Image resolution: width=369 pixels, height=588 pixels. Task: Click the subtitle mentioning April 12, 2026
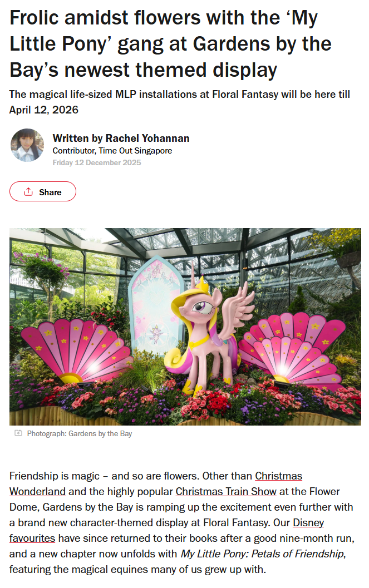pyautogui.click(x=180, y=102)
